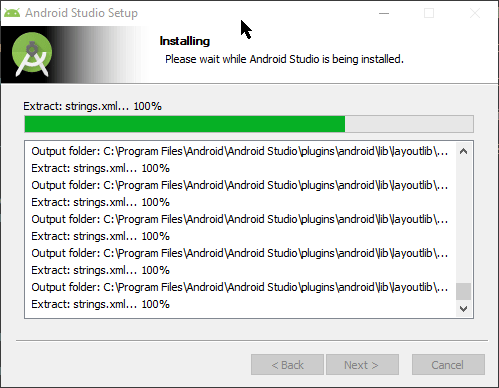Click the Installing heading text
Screen dimensions: 499x388
coord(185,41)
